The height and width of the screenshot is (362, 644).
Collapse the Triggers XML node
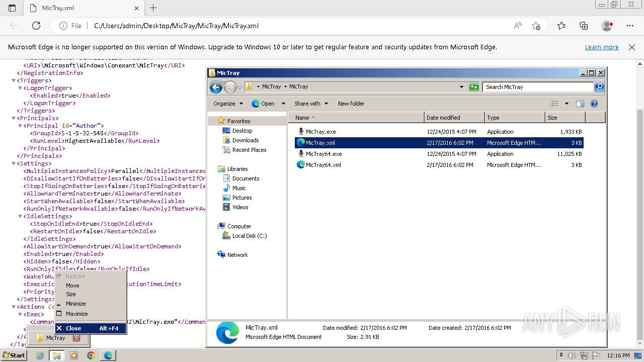click(x=14, y=80)
